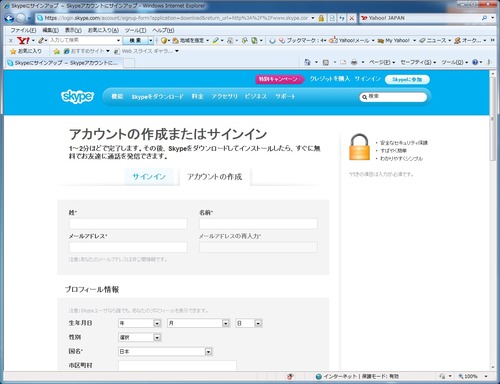
Task: Click the 地域を指定 toolbar icon
Action: click(x=175, y=41)
